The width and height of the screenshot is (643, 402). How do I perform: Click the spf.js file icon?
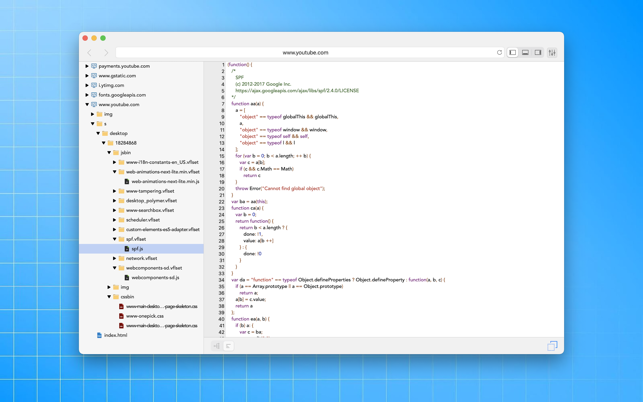(127, 249)
